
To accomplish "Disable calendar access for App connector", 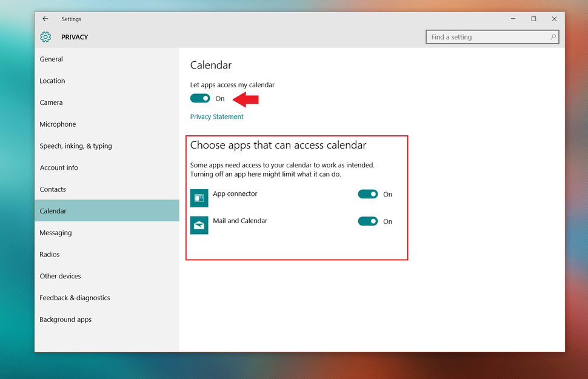I will click(x=368, y=194).
